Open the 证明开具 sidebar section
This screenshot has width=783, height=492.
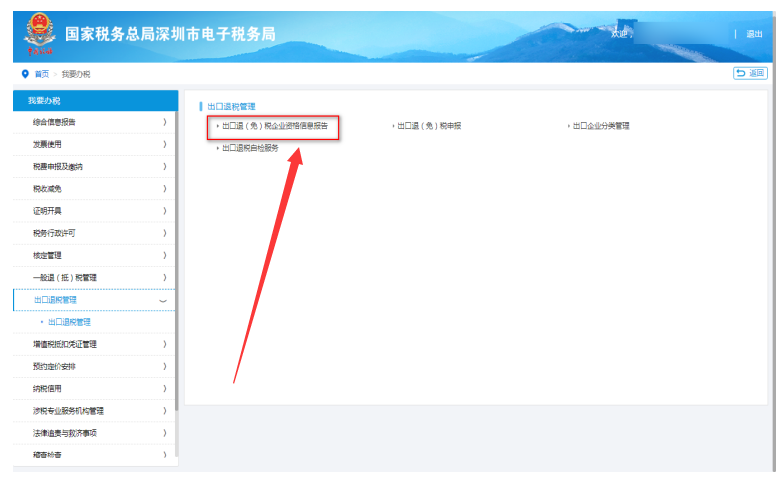pos(95,211)
